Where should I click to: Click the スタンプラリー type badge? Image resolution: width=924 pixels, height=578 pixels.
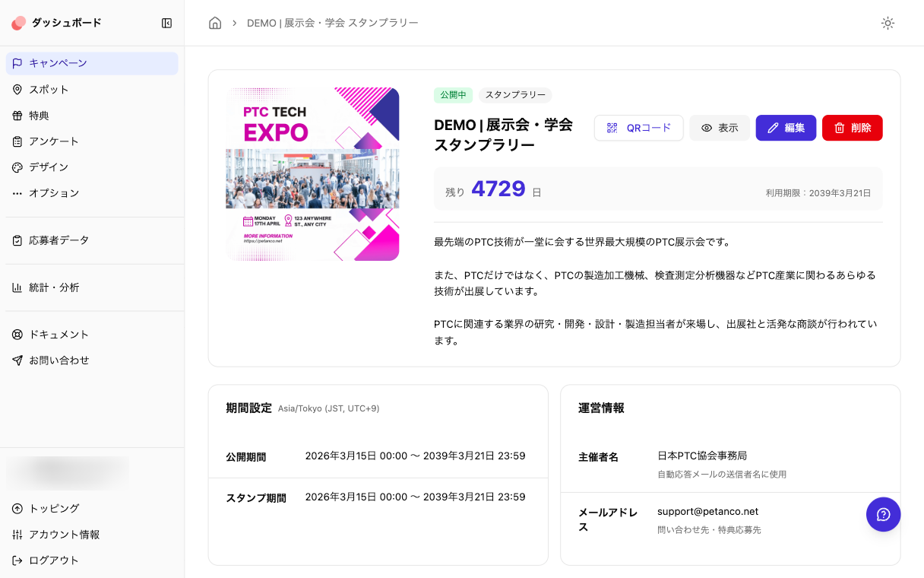(515, 95)
